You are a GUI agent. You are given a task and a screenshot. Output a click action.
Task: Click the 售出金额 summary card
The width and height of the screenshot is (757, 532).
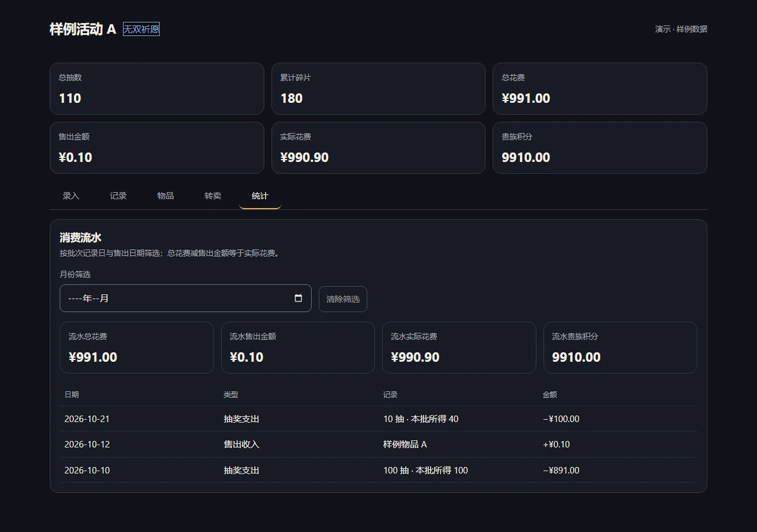point(157,148)
